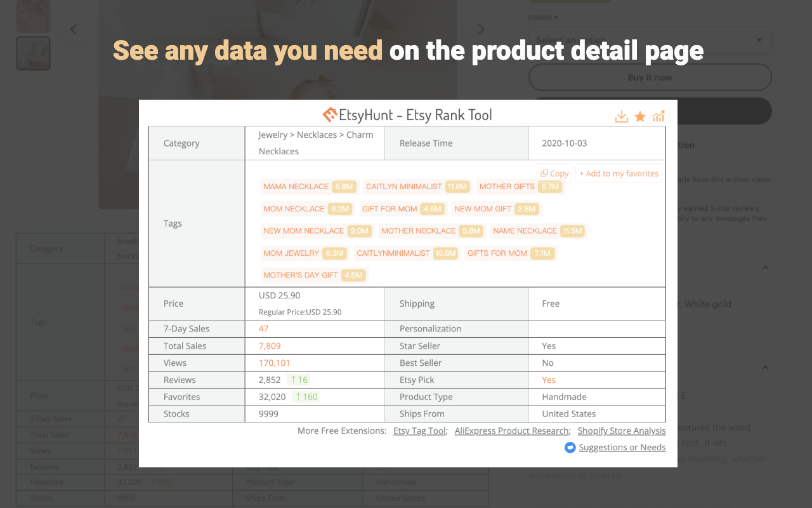
Task: Open the Etsy Tag Tool link
Action: (x=419, y=431)
